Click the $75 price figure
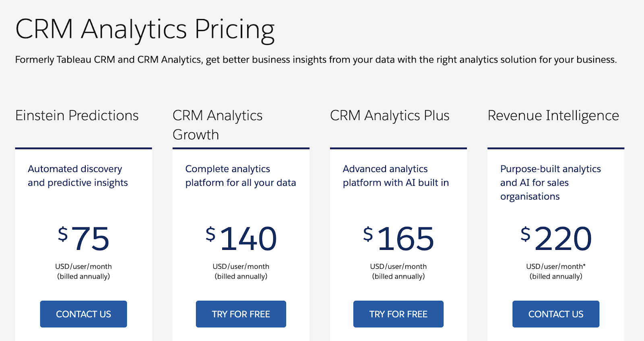This screenshot has height=341, width=644. [x=84, y=239]
